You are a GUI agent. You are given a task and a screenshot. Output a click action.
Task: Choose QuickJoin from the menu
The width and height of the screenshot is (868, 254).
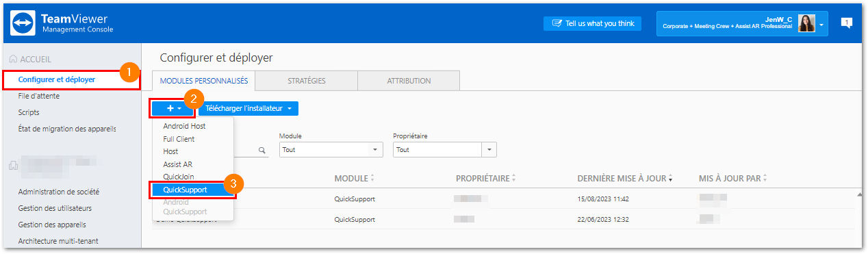[x=178, y=177]
